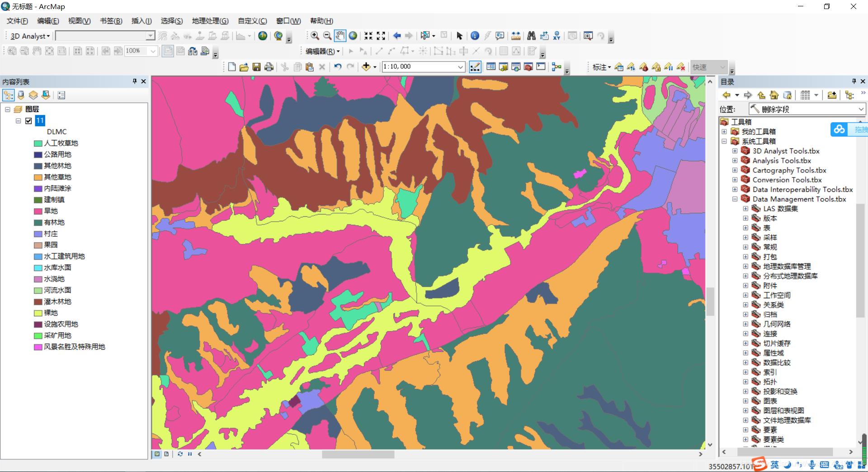Click Fixed Zoom Out arrows icon
Screen dimensions: 868x472
tap(381, 36)
